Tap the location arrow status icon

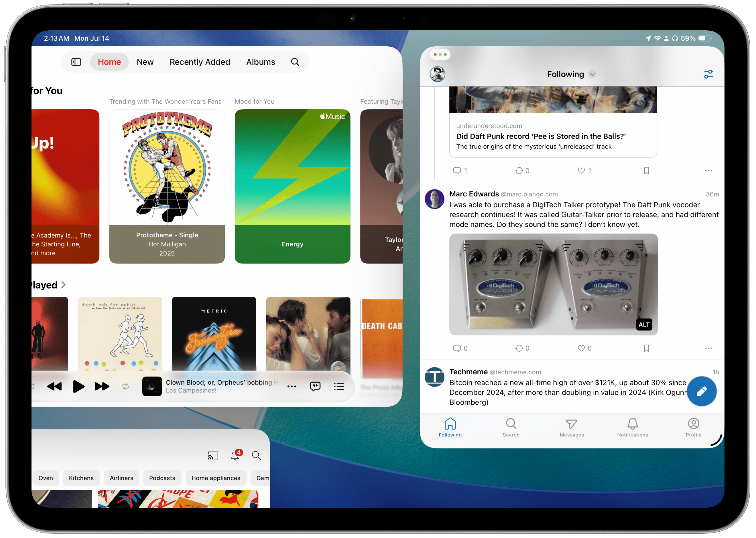point(648,38)
